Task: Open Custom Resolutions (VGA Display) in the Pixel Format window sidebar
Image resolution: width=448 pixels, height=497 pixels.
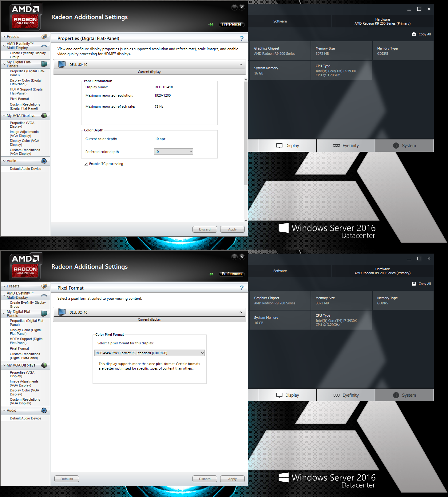Action: [25, 401]
